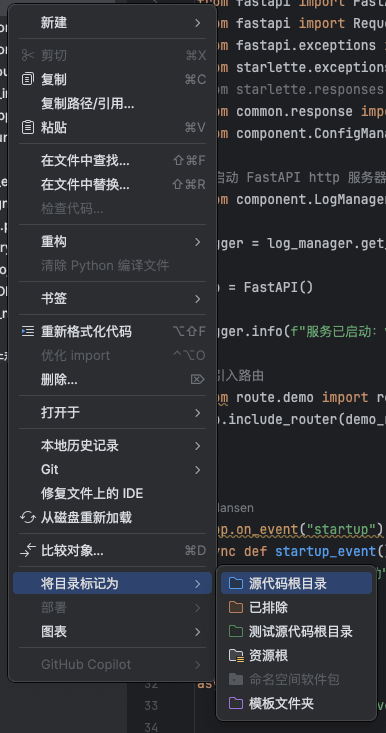This screenshot has width=386, height=733.
Task: Click the paste clipboard icon beside 粘贴
Action: click(28, 127)
